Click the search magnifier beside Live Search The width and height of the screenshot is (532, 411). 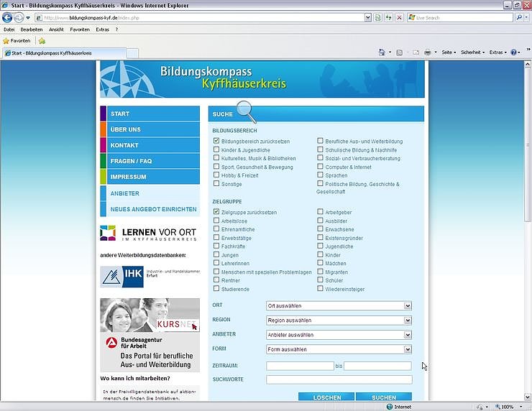pyautogui.click(x=519, y=17)
